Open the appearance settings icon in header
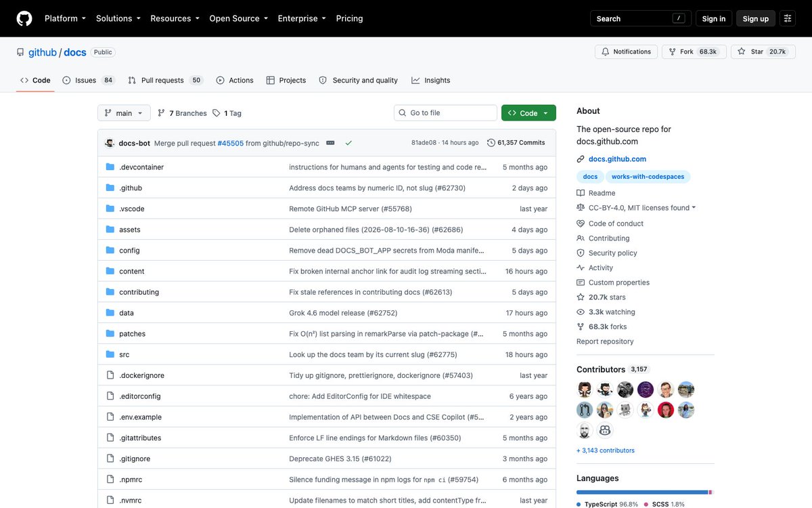Image resolution: width=812 pixels, height=508 pixels. pyautogui.click(x=787, y=18)
